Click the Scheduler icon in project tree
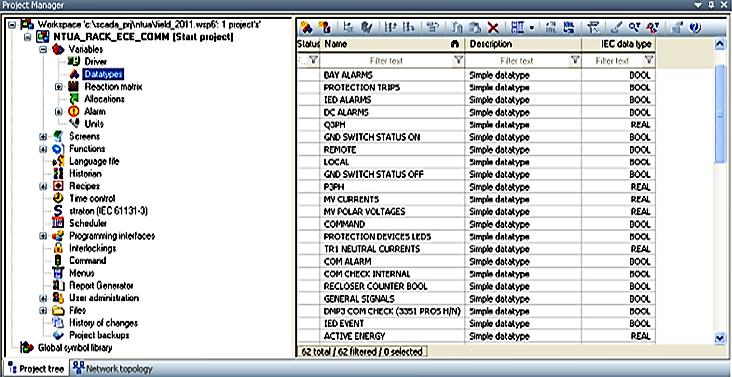 (x=58, y=223)
